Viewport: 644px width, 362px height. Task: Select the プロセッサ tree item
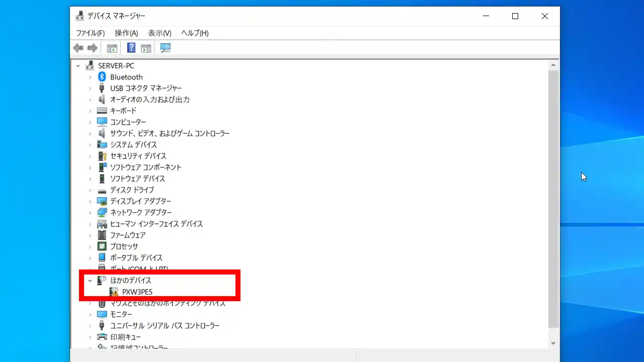(x=124, y=246)
